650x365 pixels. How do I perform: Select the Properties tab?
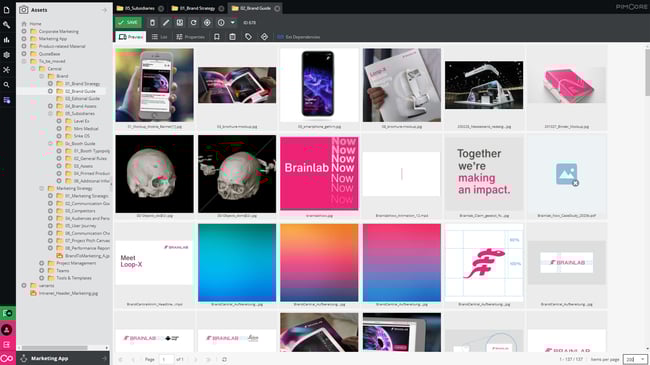190,37
